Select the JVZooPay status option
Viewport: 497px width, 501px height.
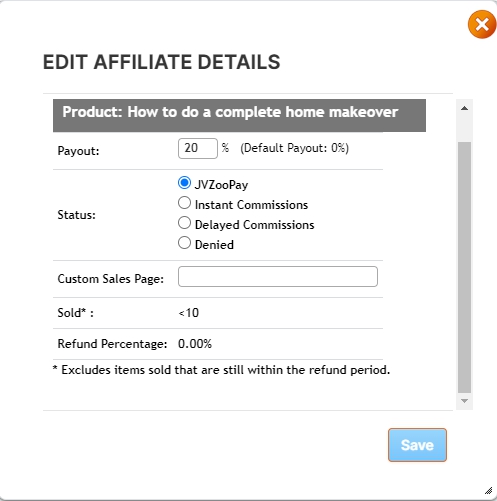184,183
